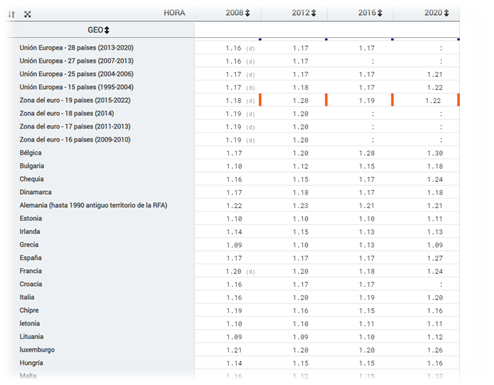Select row Unión Europea - 27 países (2007-2013)
Viewport: 494px width, 385px height.
[x=77, y=61]
